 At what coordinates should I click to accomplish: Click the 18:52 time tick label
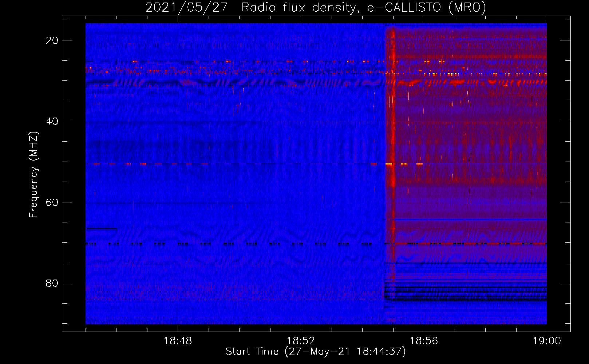[x=301, y=341]
